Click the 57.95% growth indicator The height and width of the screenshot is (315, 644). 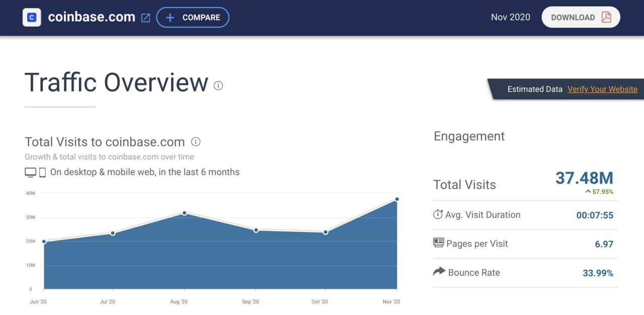[x=599, y=192]
